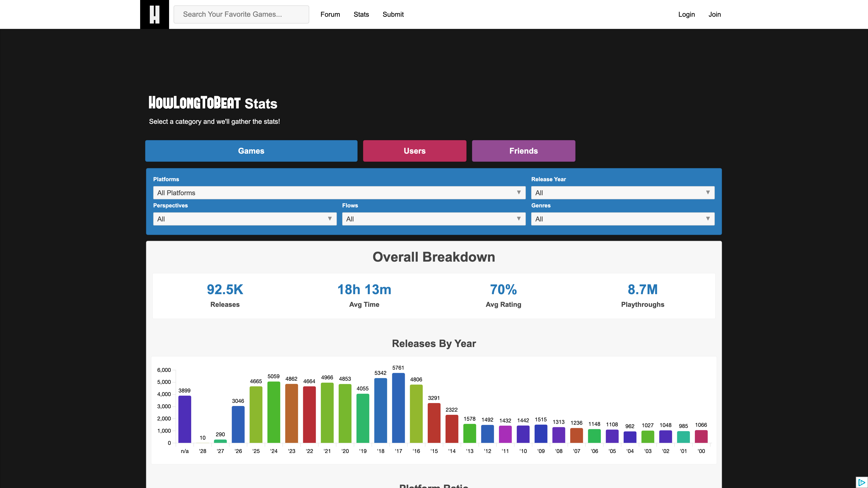Switch to the Friends stats tab
This screenshot has width=868, height=488.
click(524, 151)
